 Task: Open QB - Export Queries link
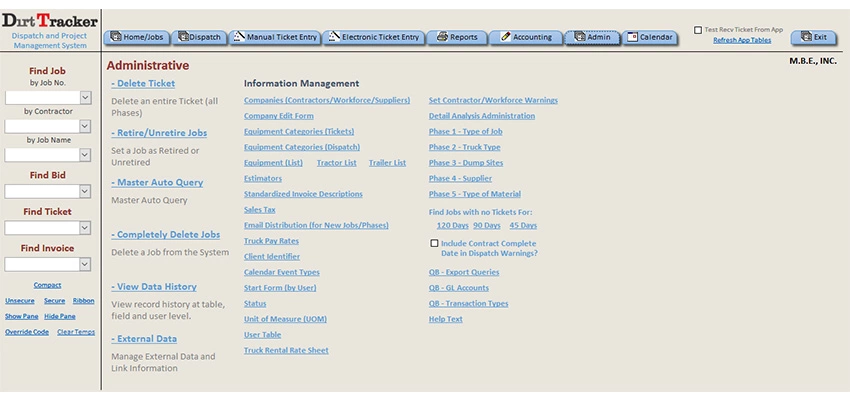pos(464,273)
